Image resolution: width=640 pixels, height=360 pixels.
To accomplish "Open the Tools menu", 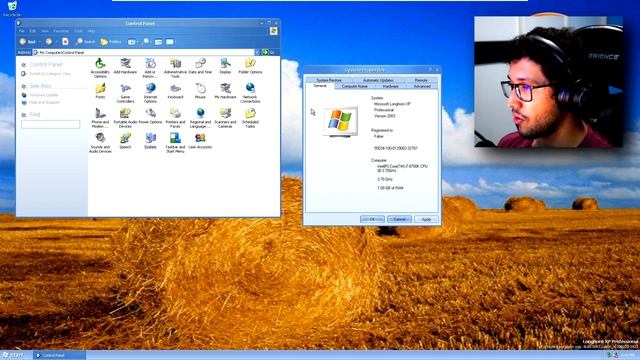I will click(x=78, y=31).
